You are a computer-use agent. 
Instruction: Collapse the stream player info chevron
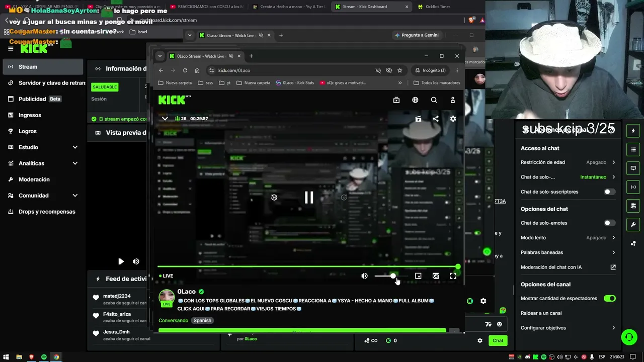[x=165, y=119]
